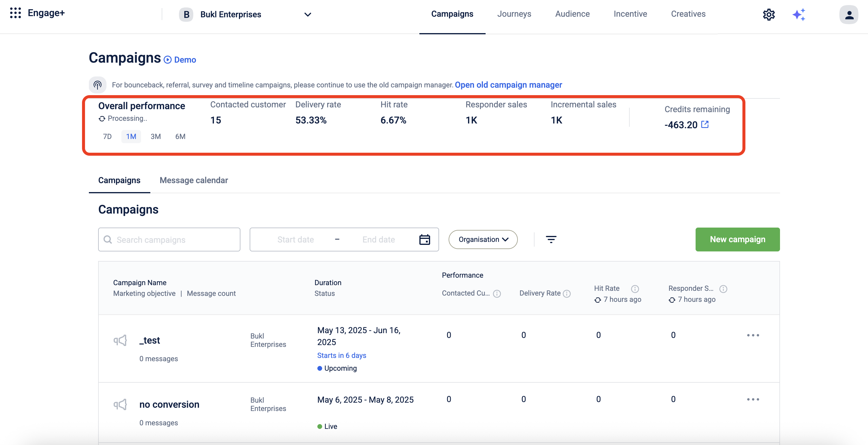Open more options for _test campaign

pyautogui.click(x=753, y=335)
